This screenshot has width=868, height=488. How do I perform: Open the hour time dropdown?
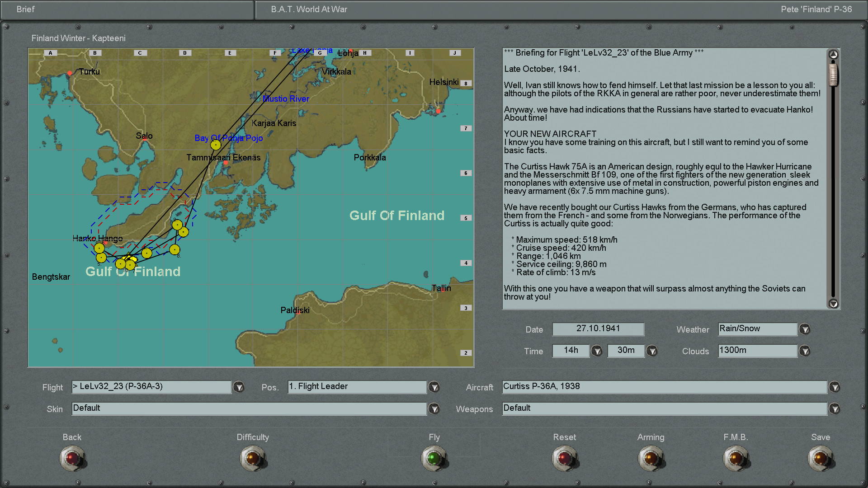[x=597, y=351]
